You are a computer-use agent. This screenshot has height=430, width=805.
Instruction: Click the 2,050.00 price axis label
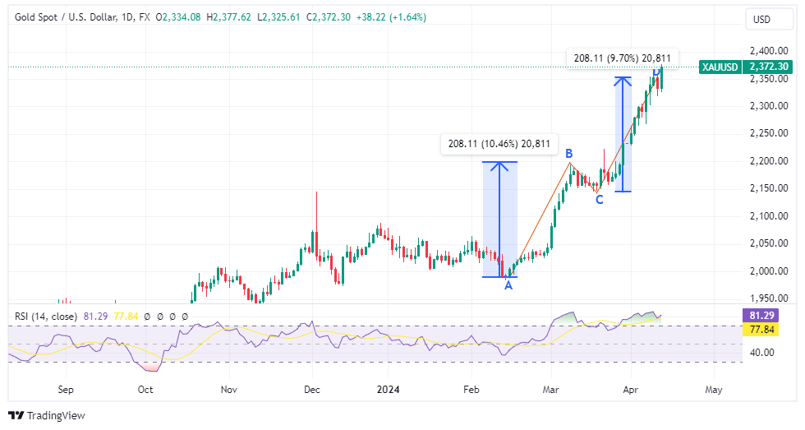point(769,243)
